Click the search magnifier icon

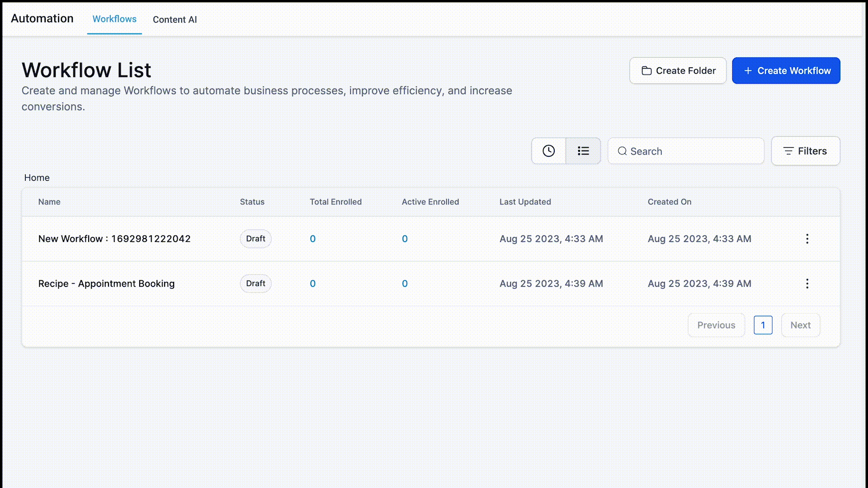[x=622, y=151]
